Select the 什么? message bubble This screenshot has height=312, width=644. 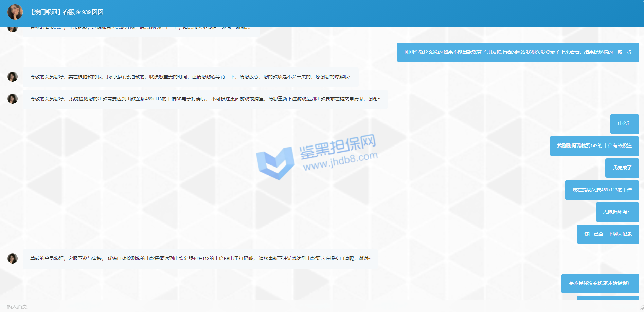(x=624, y=124)
